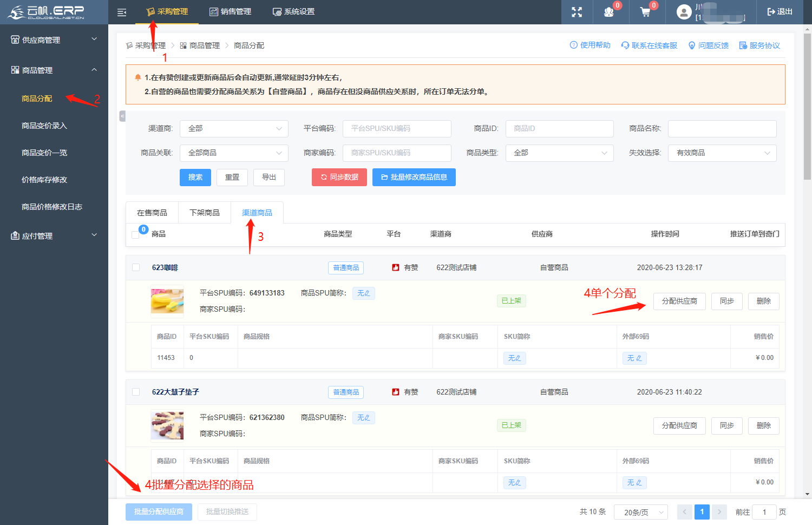812x525 pixels.
Task: Click the user avatar icon
Action: pyautogui.click(x=684, y=12)
